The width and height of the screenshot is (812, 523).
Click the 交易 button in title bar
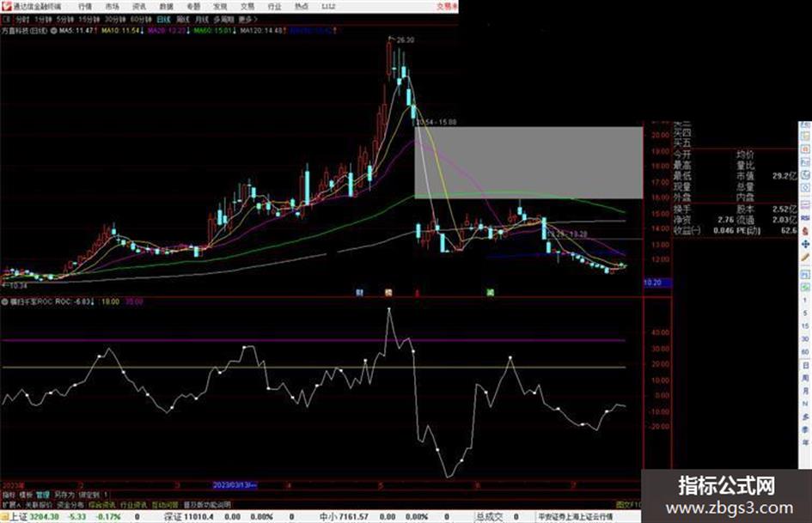(x=447, y=6)
